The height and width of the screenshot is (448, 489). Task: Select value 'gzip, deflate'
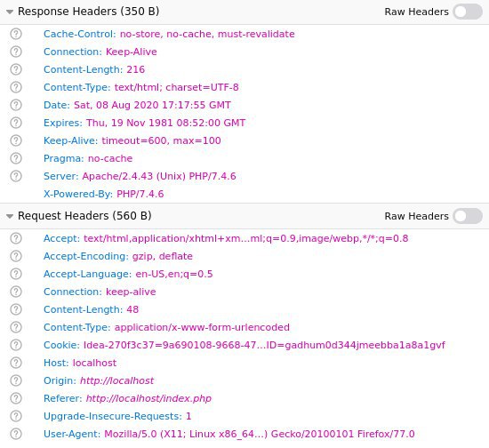coord(163,256)
